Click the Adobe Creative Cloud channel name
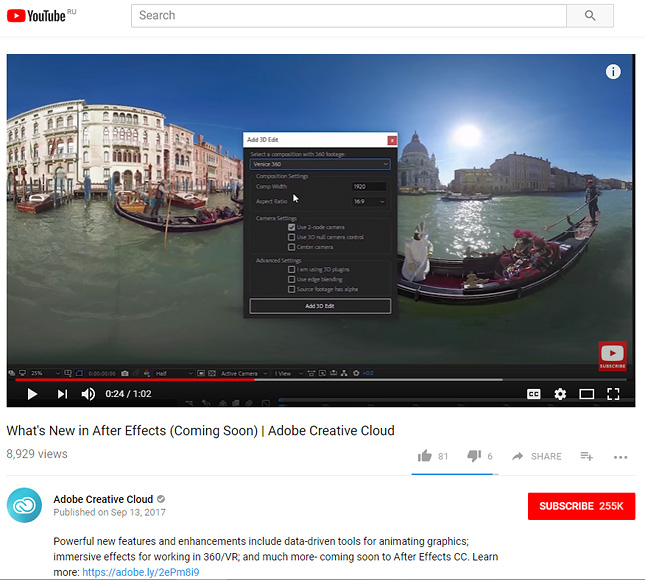Screen dimensions: 645x580 point(103,499)
